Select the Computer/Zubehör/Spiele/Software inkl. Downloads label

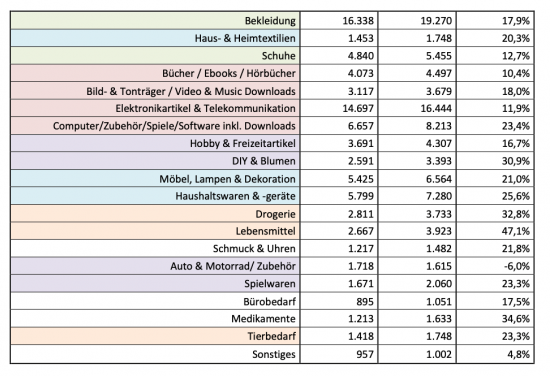(x=174, y=126)
